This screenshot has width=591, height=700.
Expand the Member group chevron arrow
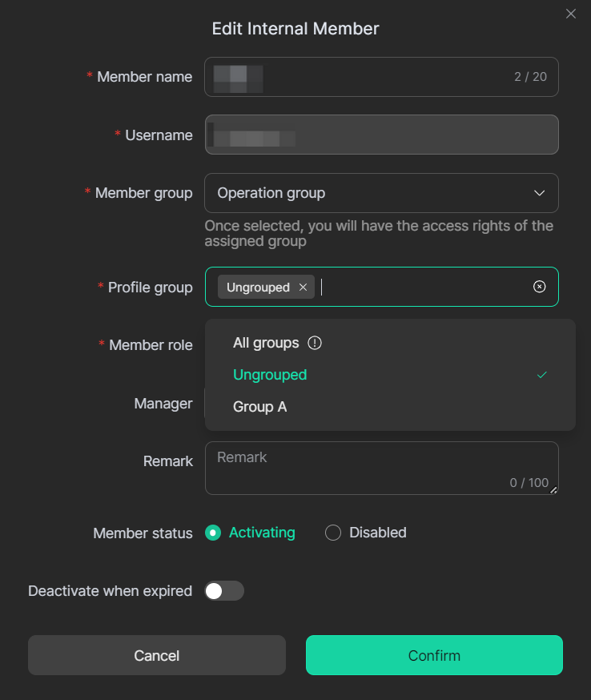[539, 193]
